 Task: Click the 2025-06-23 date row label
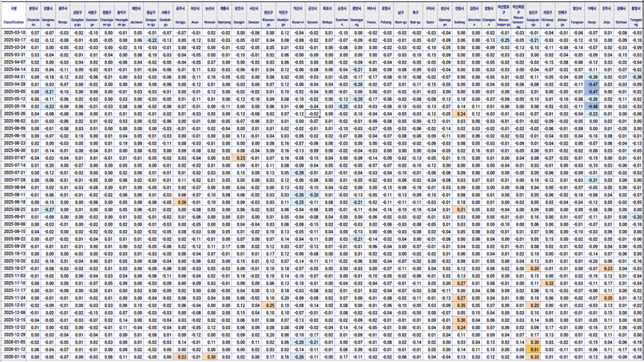click(14, 143)
